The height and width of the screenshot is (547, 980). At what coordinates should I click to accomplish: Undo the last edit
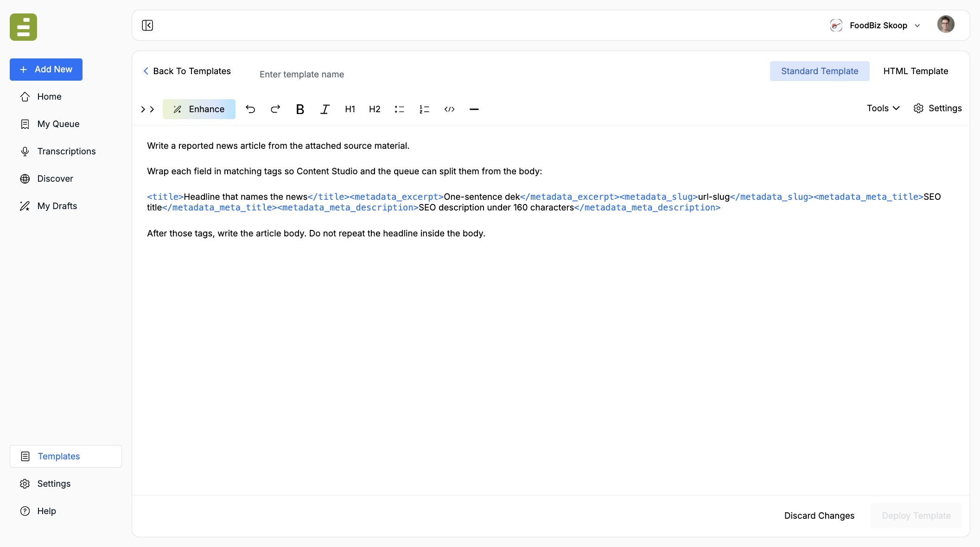250,109
